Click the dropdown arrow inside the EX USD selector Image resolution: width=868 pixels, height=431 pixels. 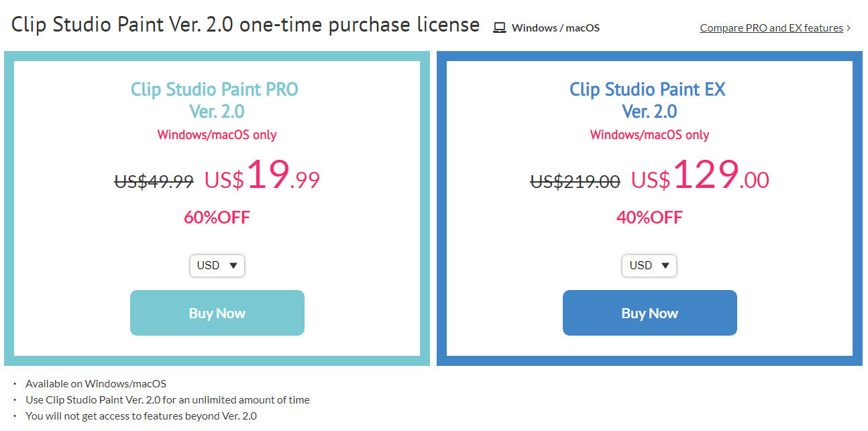coord(665,265)
